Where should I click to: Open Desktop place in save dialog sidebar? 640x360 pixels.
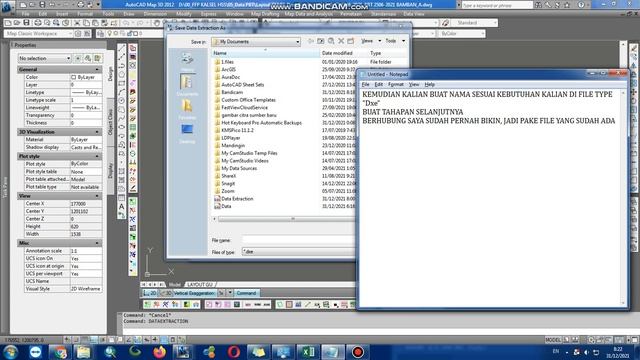point(187,133)
